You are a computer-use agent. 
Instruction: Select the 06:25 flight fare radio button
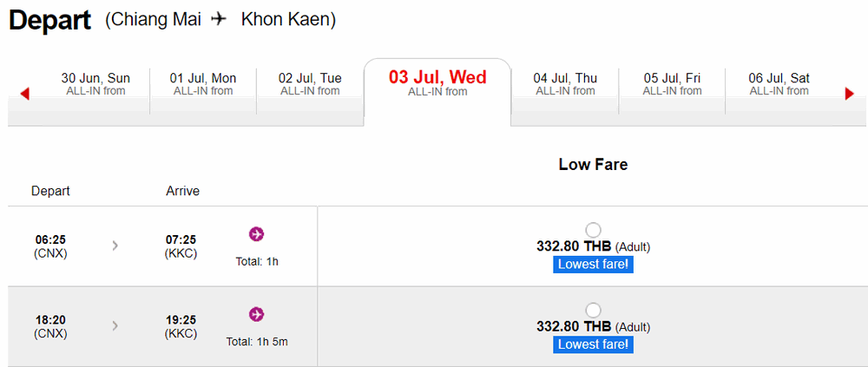(593, 230)
